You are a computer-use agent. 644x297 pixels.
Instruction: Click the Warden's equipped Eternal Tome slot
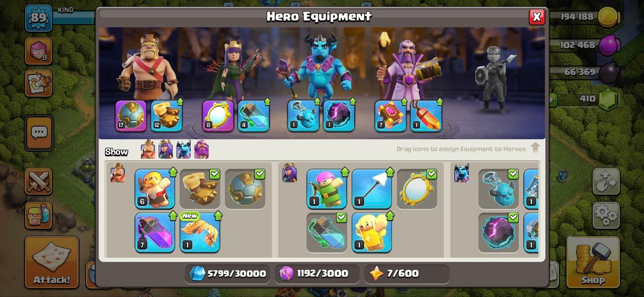pos(390,116)
